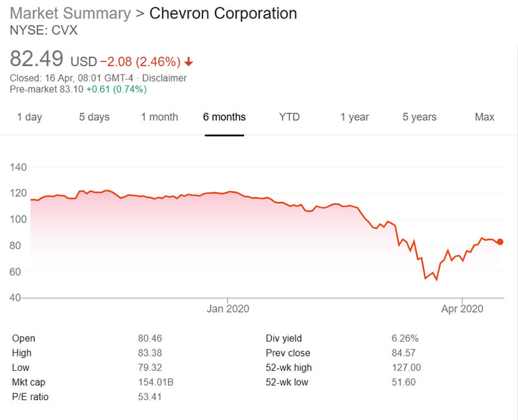
Task: Switch to the 5 days tab
Action: coord(95,117)
